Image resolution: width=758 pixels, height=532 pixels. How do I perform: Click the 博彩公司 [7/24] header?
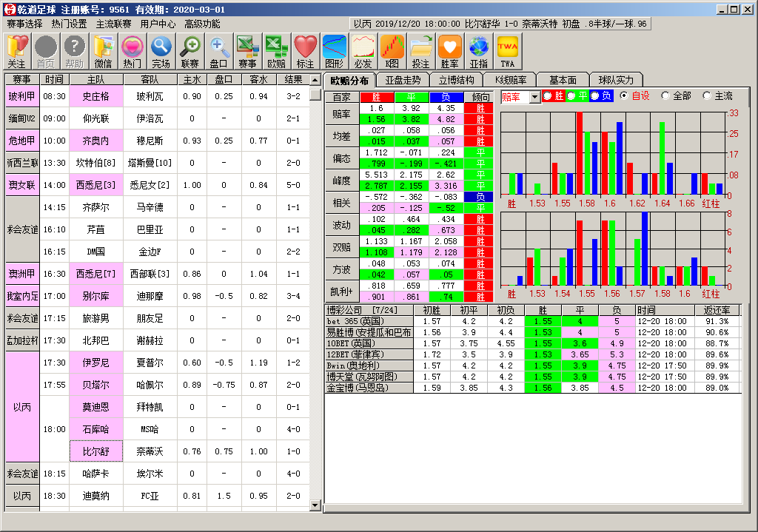(369, 310)
